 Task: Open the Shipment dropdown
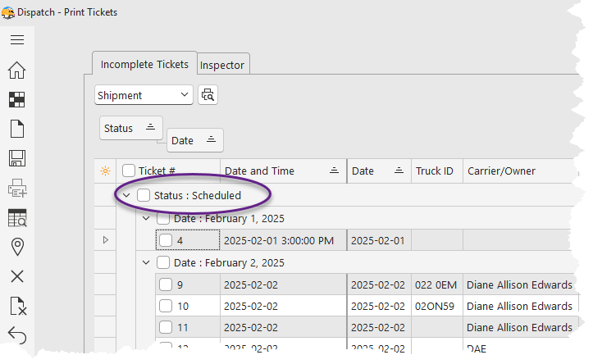144,95
